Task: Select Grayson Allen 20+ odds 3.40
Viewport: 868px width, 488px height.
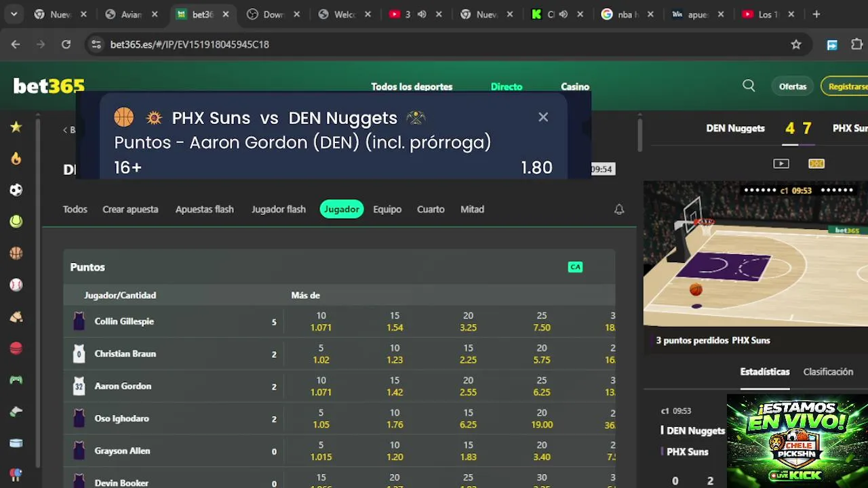Action: point(542,451)
